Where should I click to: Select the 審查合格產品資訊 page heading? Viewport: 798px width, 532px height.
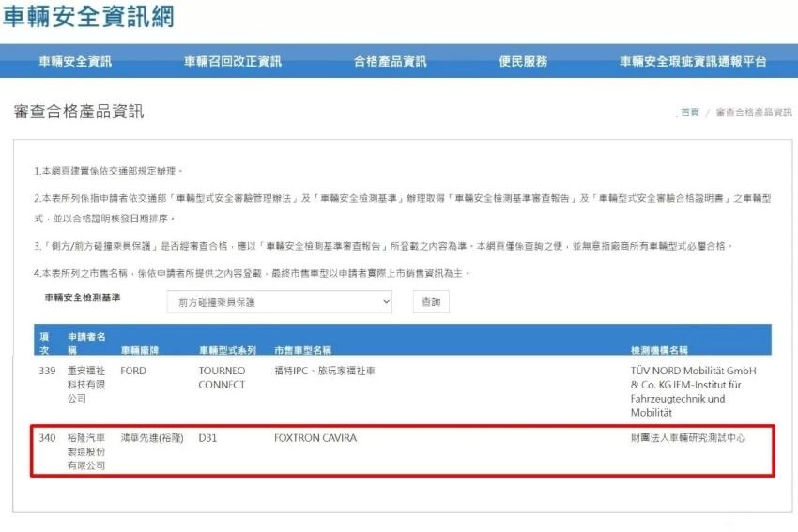point(79,112)
